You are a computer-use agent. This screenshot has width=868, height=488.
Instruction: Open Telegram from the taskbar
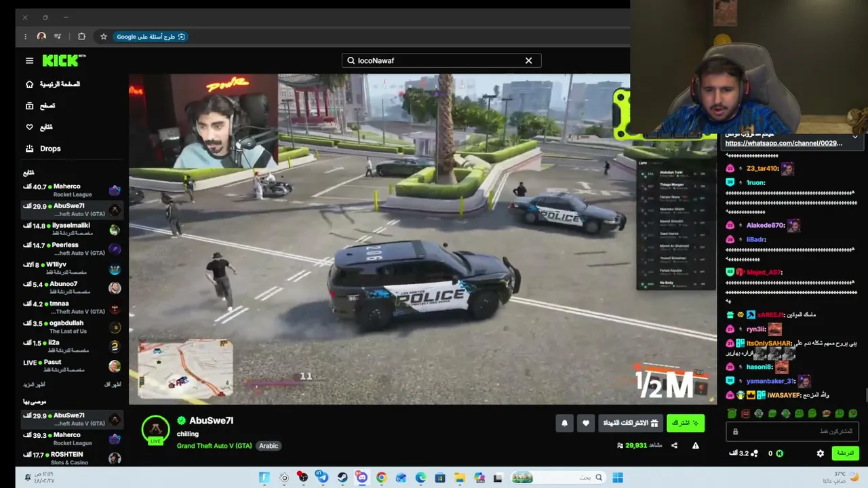point(323,478)
